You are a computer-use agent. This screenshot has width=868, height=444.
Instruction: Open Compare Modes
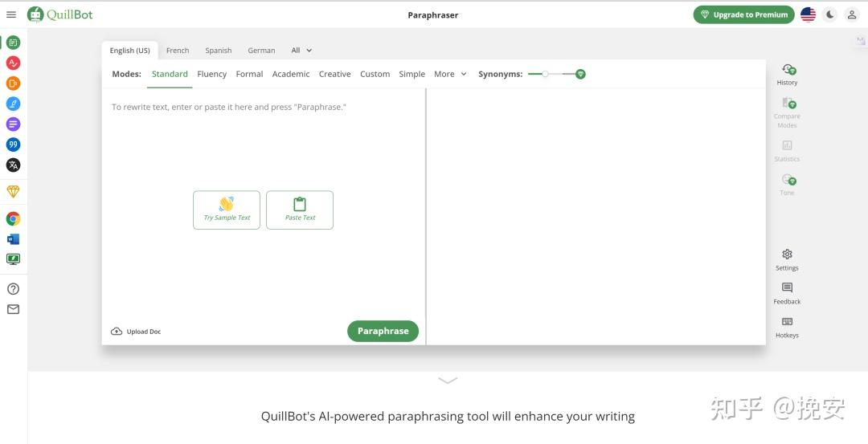[x=787, y=112]
